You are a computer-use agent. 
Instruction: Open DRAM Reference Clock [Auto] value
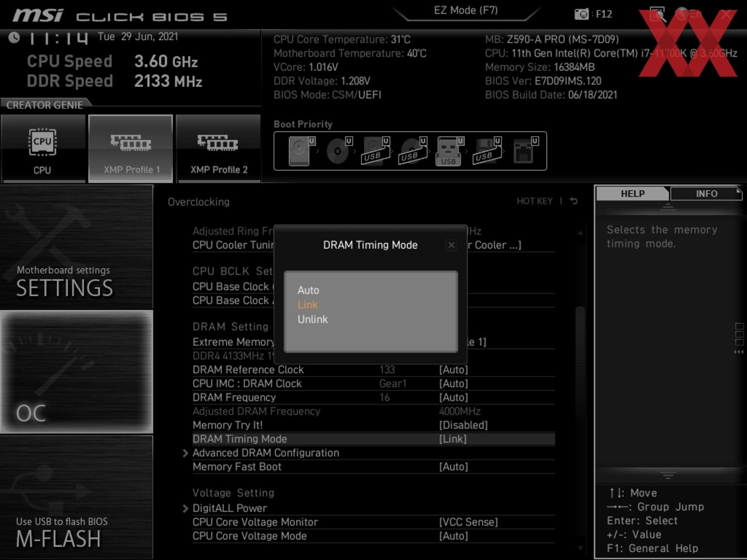point(454,369)
